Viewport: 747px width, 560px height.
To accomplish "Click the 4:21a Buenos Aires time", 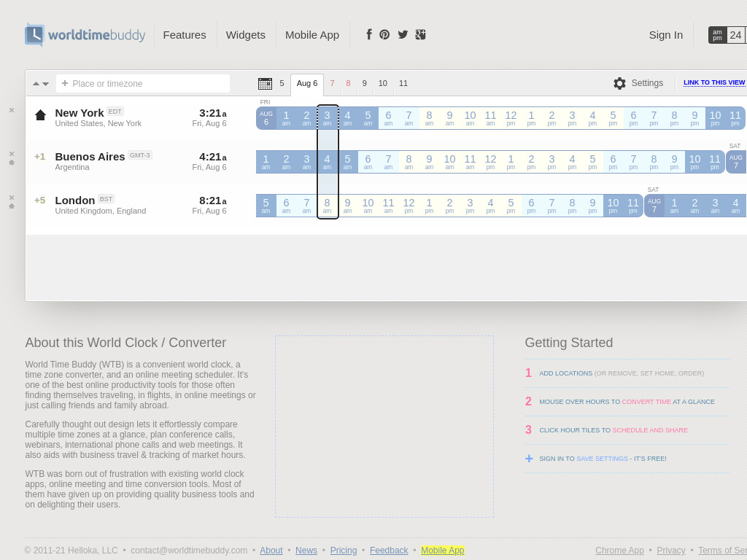I will [x=213, y=157].
